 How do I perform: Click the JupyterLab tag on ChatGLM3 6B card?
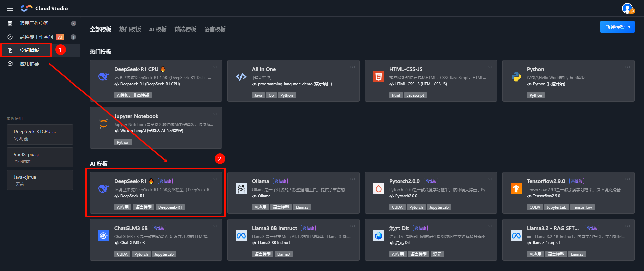tap(164, 254)
